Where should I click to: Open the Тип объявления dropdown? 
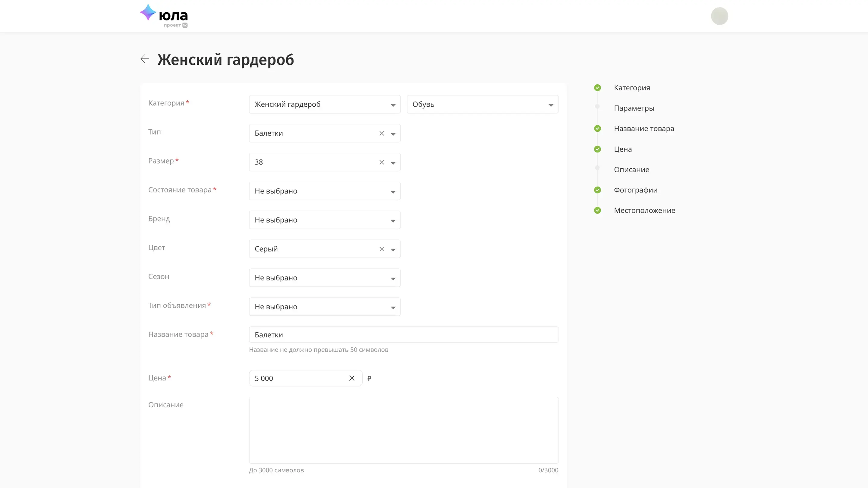click(x=324, y=307)
